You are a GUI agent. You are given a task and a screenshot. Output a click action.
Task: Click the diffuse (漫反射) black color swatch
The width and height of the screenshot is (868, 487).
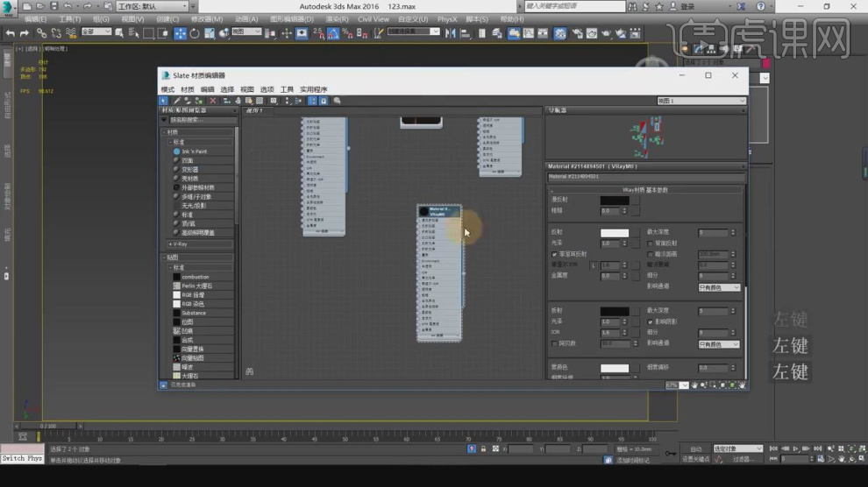pos(615,200)
